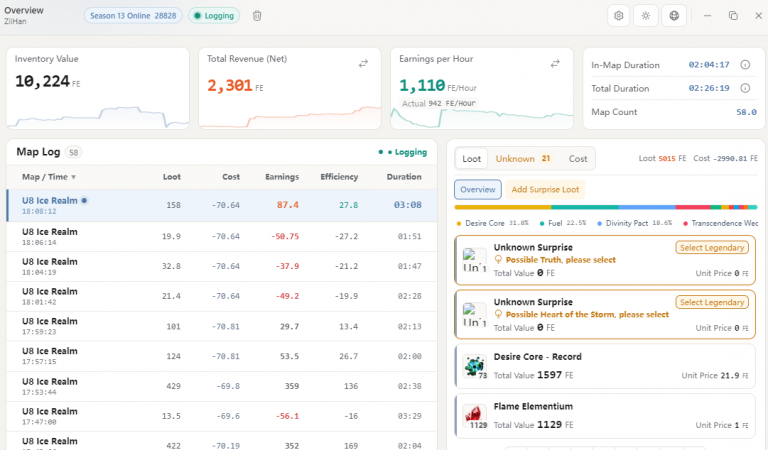Click the Season 13 Online badge
The image size is (768, 450).
coord(133,16)
